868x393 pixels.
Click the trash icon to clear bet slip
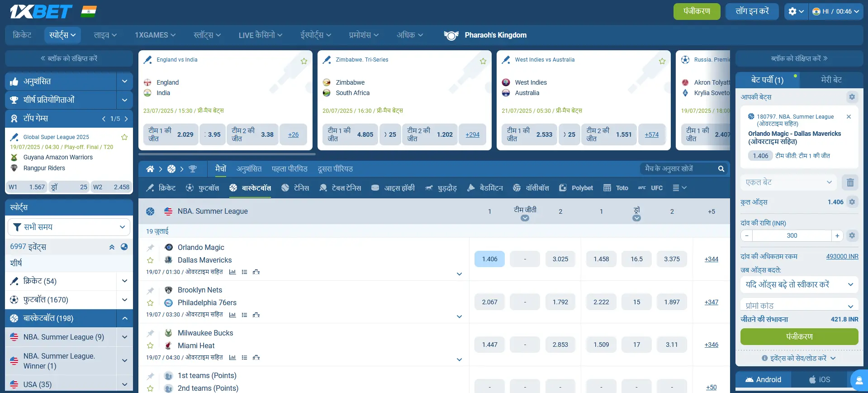coord(850,182)
